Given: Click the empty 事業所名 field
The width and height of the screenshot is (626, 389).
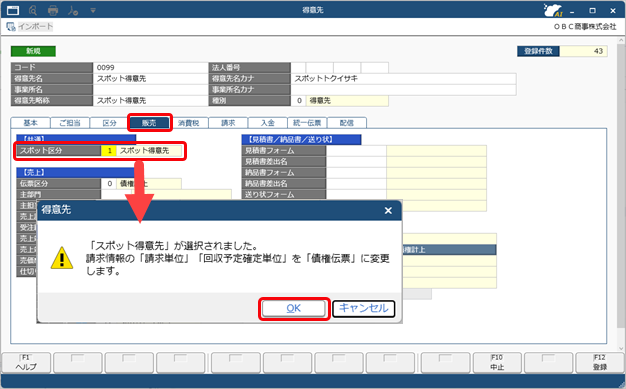Looking at the screenshot, I should pyautogui.click(x=151, y=89).
